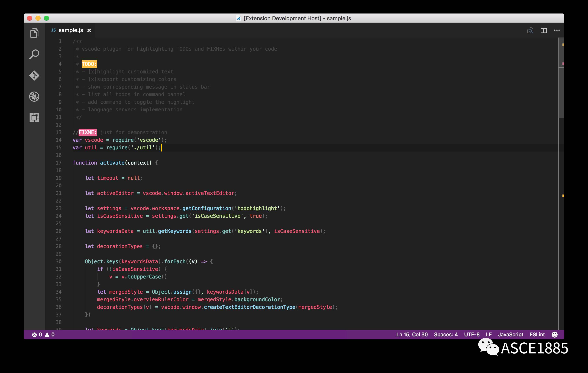
Task: Click 'activeTextEditor' on line 21
Action: pyautogui.click(x=210, y=193)
